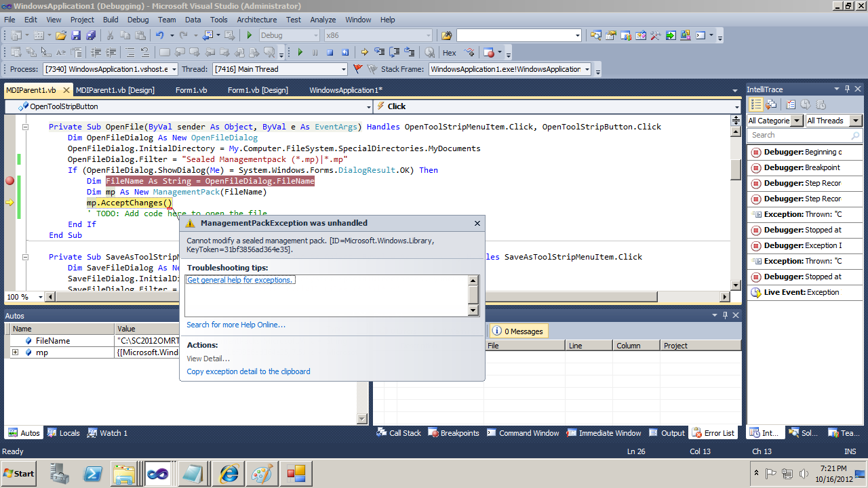The width and height of the screenshot is (868, 488).
Task: Click the Undo toolbar icon
Action: point(159,35)
